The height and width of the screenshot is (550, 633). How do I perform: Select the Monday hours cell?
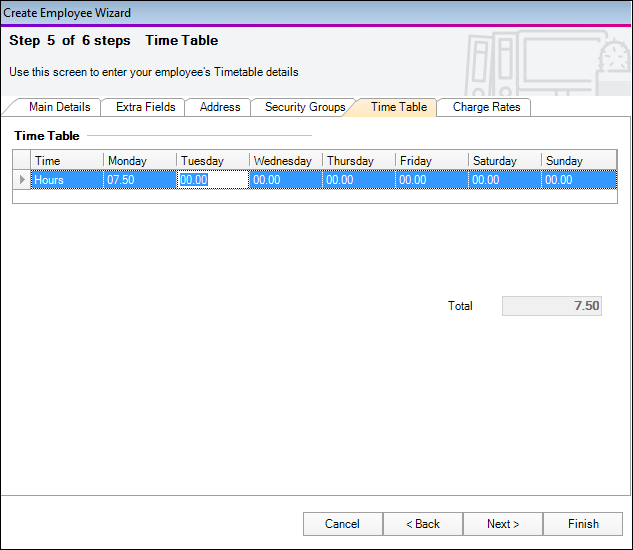pyautogui.click(x=139, y=180)
